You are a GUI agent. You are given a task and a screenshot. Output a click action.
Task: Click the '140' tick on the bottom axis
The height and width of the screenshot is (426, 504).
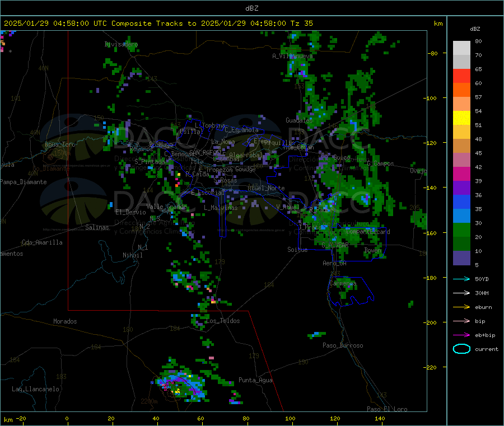[380, 418]
